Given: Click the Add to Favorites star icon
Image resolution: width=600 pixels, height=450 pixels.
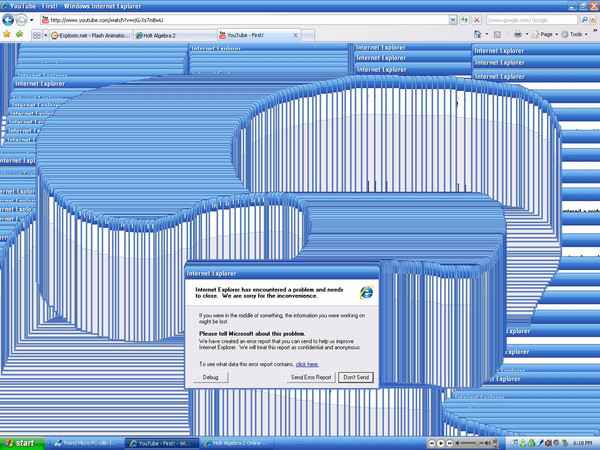Looking at the screenshot, I should click(x=19, y=34).
